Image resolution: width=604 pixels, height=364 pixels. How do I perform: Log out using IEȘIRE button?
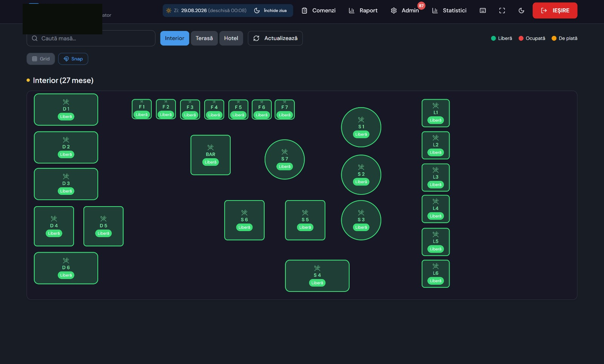click(x=555, y=11)
